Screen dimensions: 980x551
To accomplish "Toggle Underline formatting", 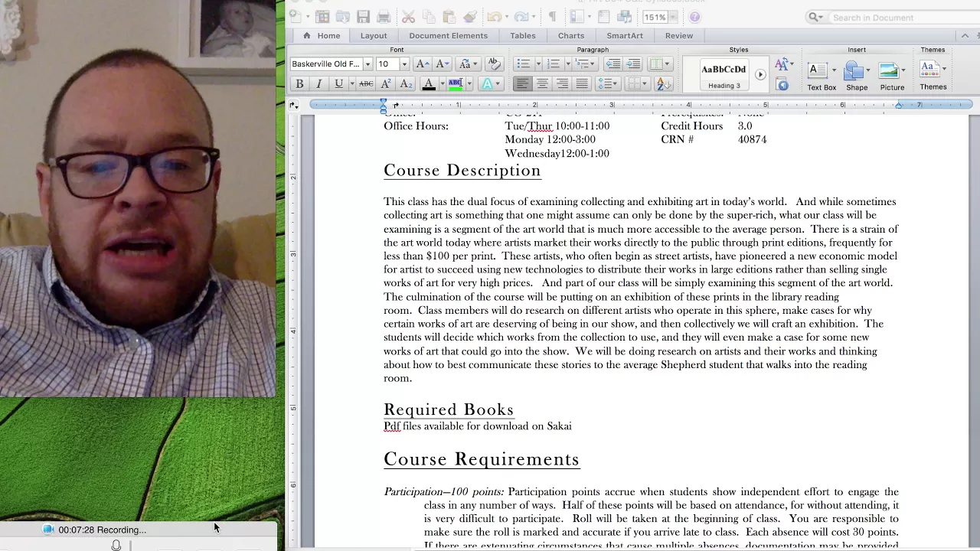I will 339,83.
